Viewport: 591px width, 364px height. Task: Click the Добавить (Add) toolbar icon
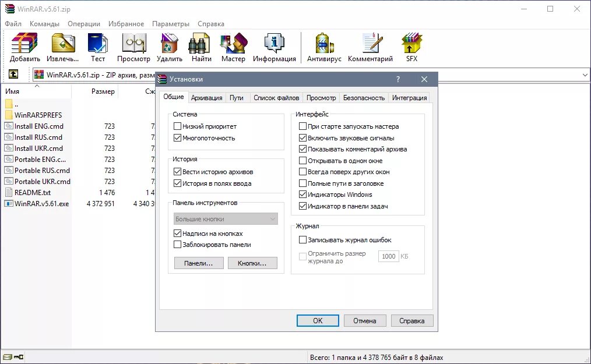(x=24, y=43)
